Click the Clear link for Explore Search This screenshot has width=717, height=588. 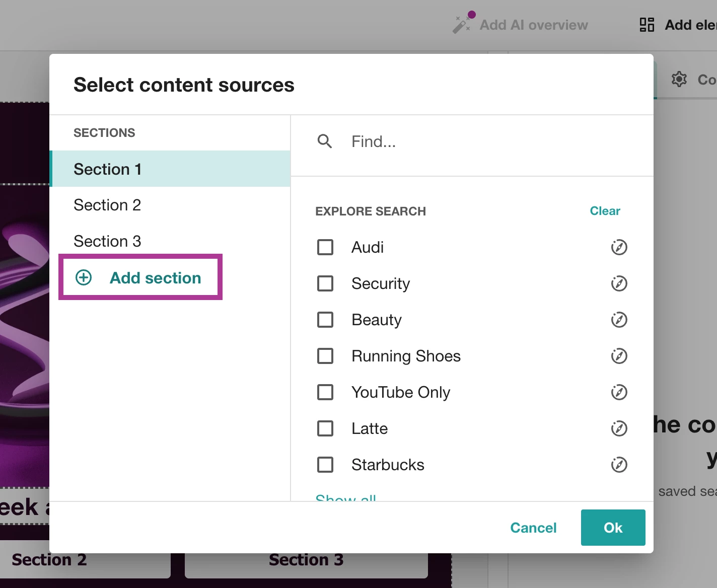coord(605,211)
